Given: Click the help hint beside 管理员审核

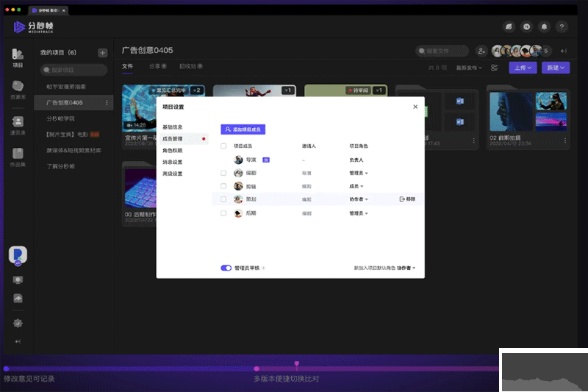Looking at the screenshot, I should tap(263, 268).
